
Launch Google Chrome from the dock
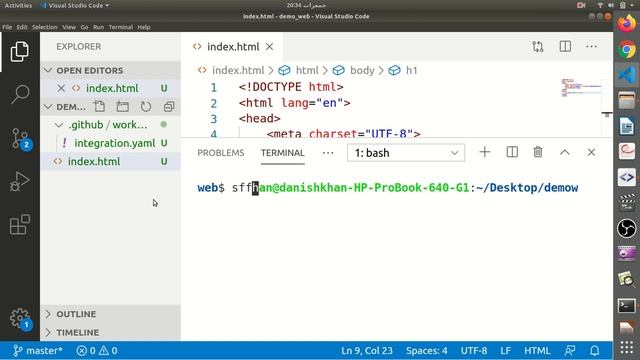click(627, 50)
